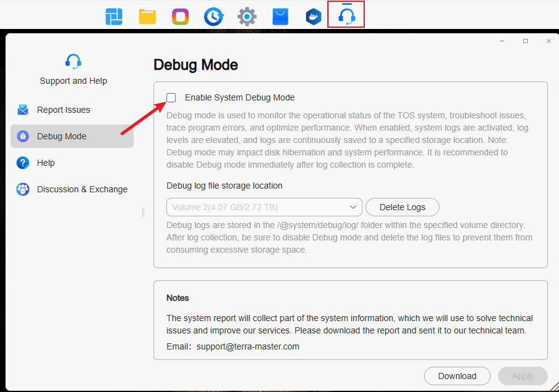Open the App Center shopping bag icon
The height and width of the screenshot is (392, 559).
[x=280, y=17]
